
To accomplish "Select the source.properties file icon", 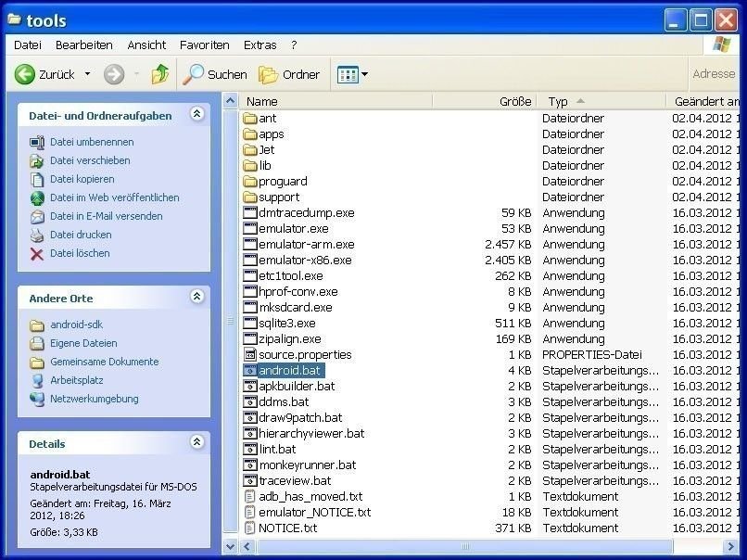I will 250,354.
